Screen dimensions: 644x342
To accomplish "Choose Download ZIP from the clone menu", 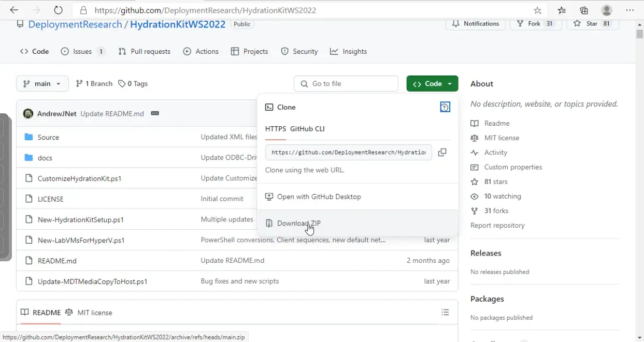I will pyautogui.click(x=357, y=224).
